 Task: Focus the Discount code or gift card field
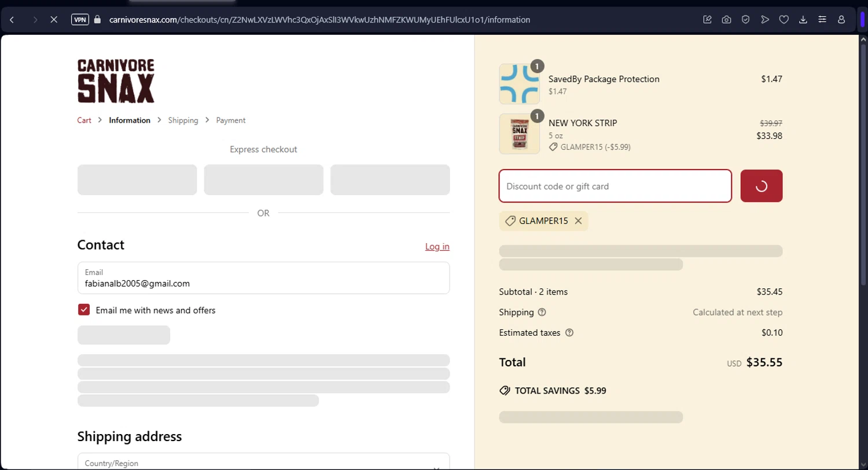click(x=615, y=186)
